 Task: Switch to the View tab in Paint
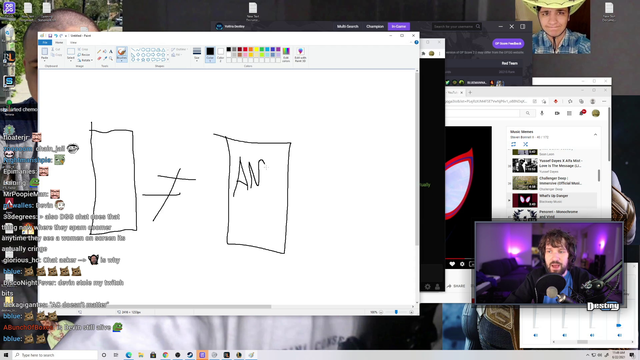[x=73, y=42]
